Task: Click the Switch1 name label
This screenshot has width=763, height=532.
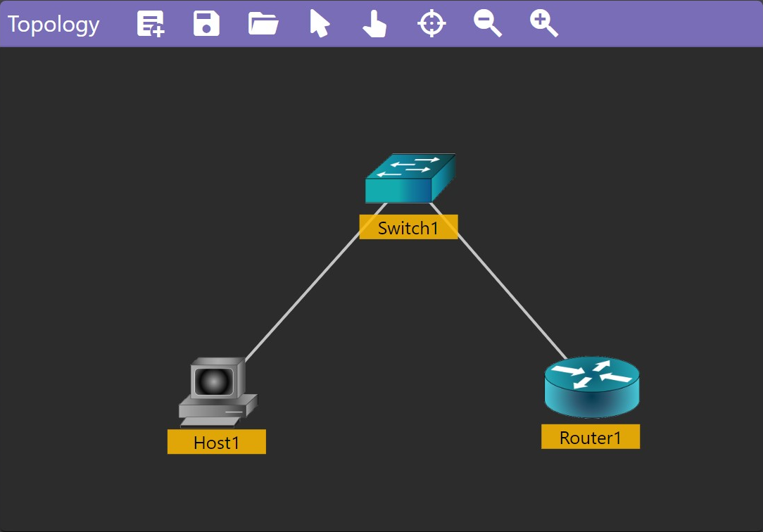Action: tap(408, 227)
